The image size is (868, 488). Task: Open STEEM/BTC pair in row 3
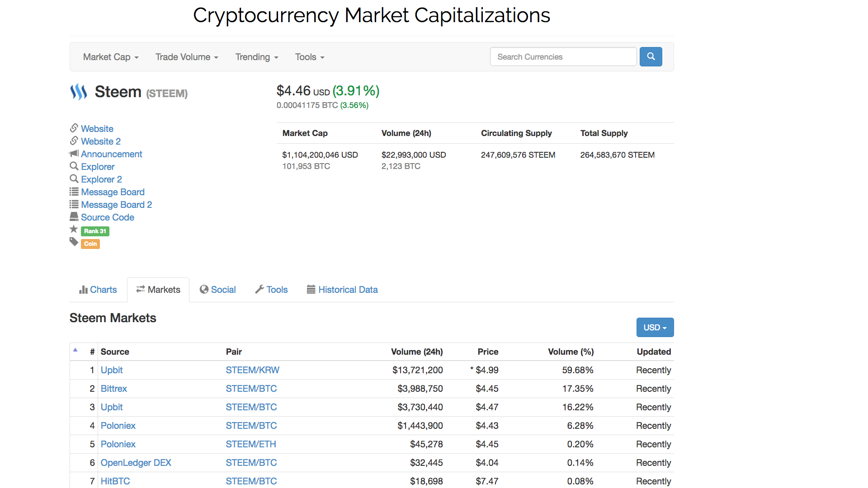251,407
